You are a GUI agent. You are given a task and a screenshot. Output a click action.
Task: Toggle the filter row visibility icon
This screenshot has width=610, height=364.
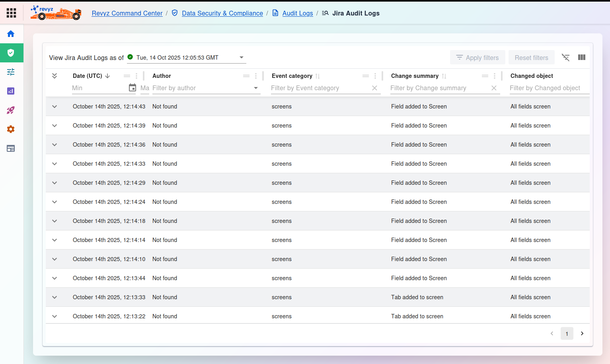[565, 58]
